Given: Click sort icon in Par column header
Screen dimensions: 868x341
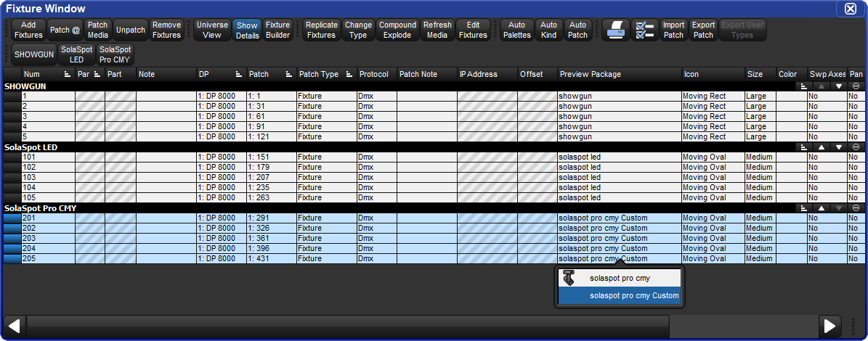Looking at the screenshot, I should tap(97, 74).
